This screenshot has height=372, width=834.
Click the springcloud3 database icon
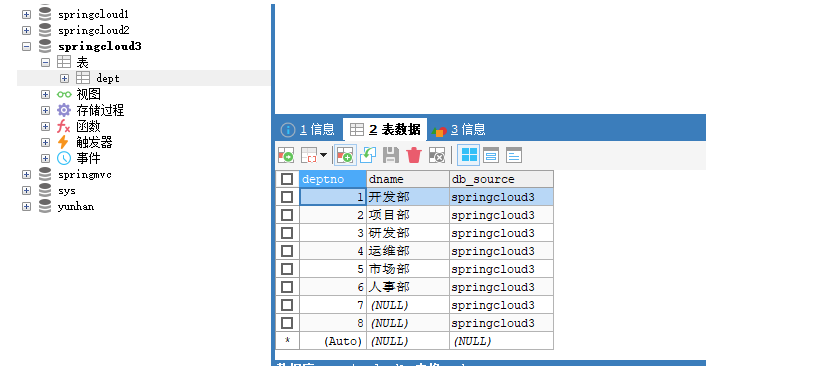pyautogui.click(x=45, y=46)
